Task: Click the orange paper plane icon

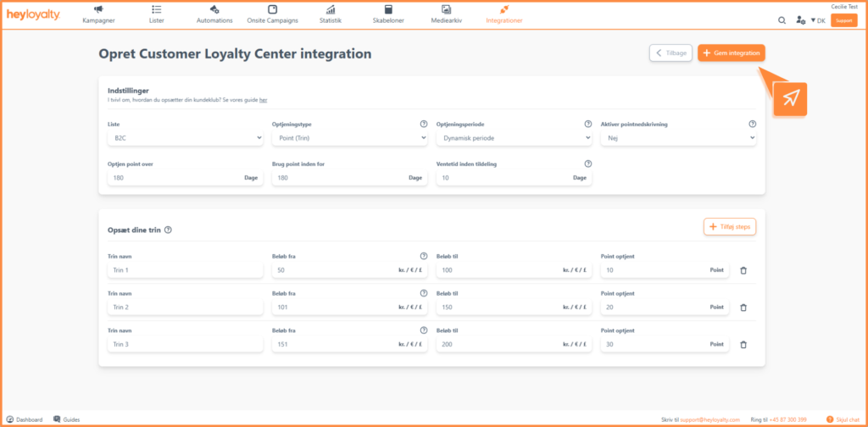Action: point(790,98)
